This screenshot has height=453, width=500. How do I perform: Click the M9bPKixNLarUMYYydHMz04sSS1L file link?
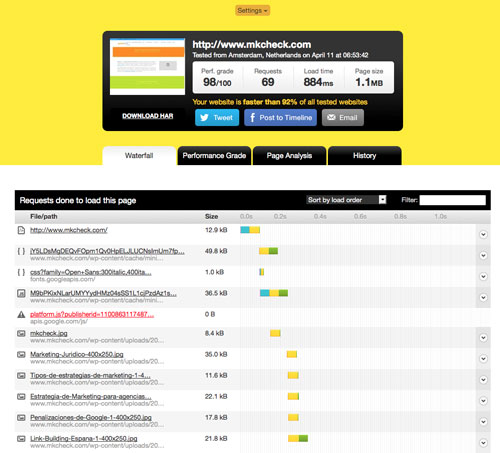(103, 293)
